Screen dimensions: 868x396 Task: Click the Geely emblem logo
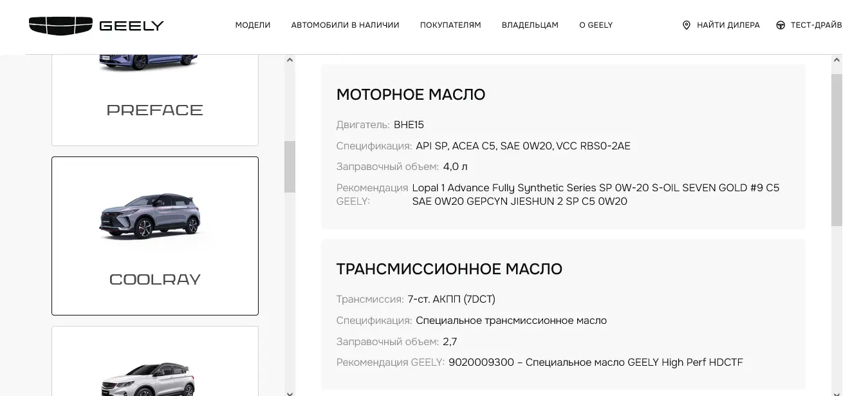(60, 26)
